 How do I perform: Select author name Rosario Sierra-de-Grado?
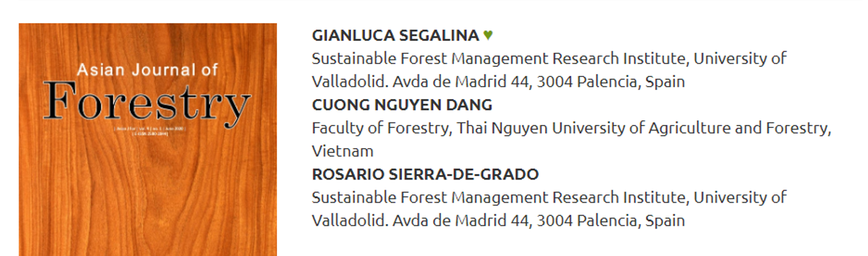(425, 174)
